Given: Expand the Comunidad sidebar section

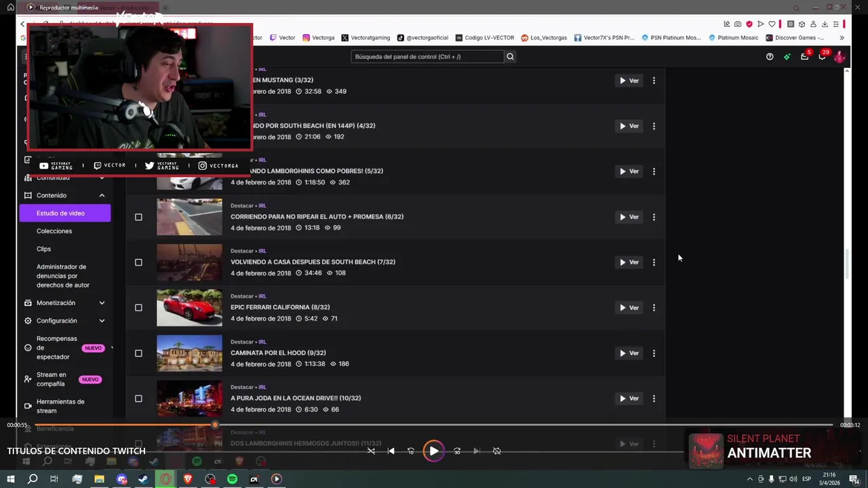Looking at the screenshot, I should pos(102,178).
